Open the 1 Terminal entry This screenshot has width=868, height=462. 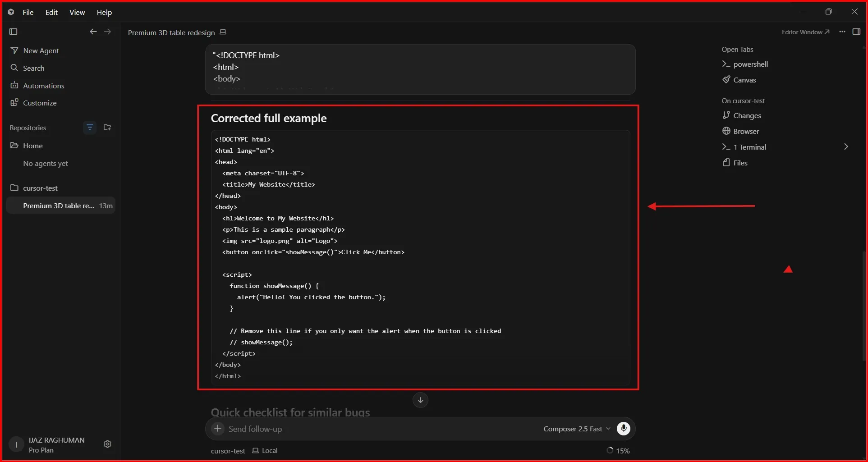coord(744,147)
